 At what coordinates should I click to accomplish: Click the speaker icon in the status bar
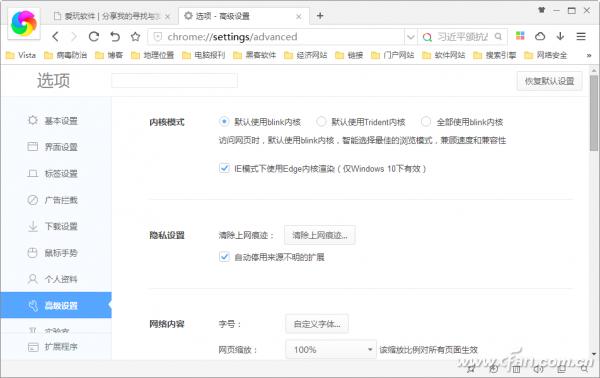[x=539, y=369]
